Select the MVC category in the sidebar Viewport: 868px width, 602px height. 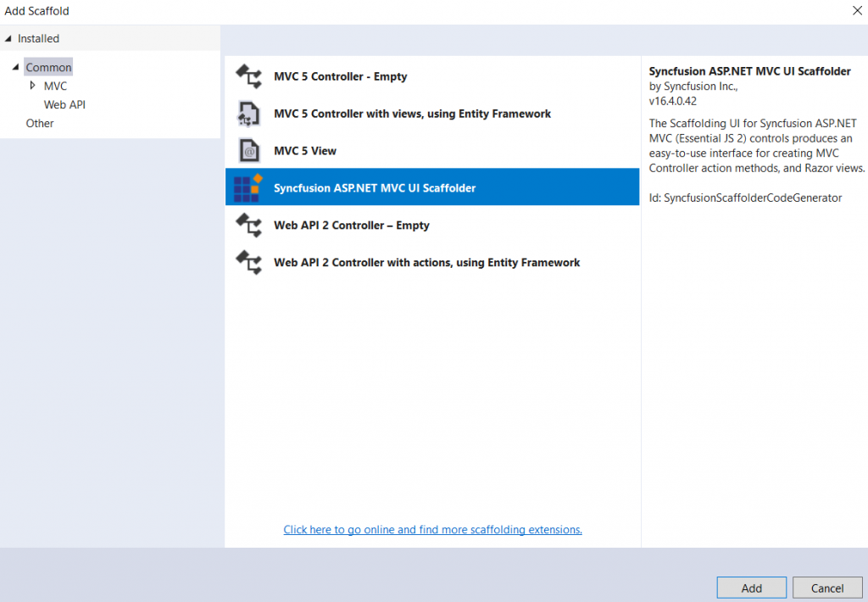[x=56, y=86]
